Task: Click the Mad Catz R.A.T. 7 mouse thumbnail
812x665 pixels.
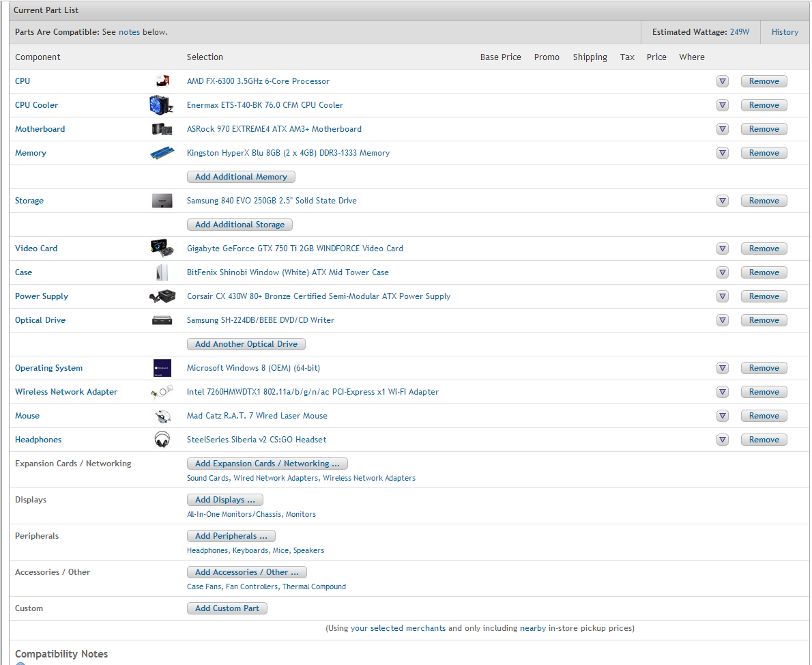Action: [162, 416]
